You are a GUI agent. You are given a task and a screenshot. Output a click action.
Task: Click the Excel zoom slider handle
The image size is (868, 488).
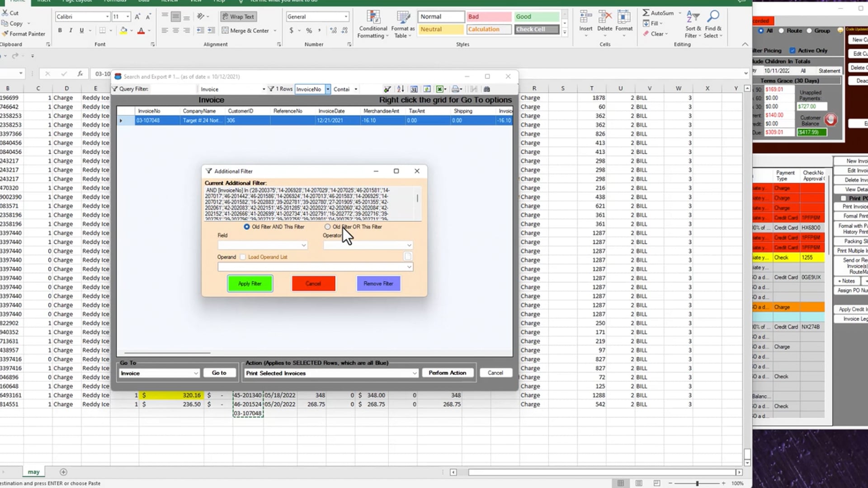click(x=697, y=483)
